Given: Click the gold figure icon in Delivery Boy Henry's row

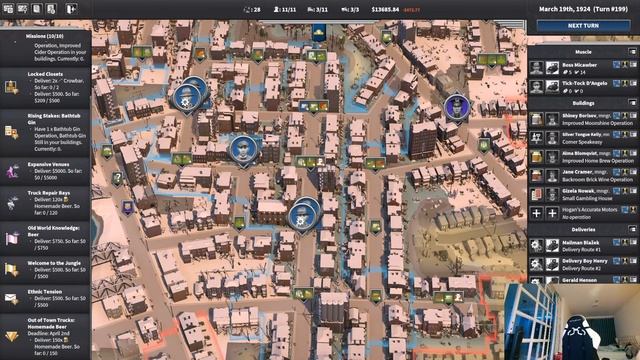Looking at the screenshot, I should pos(625,261).
